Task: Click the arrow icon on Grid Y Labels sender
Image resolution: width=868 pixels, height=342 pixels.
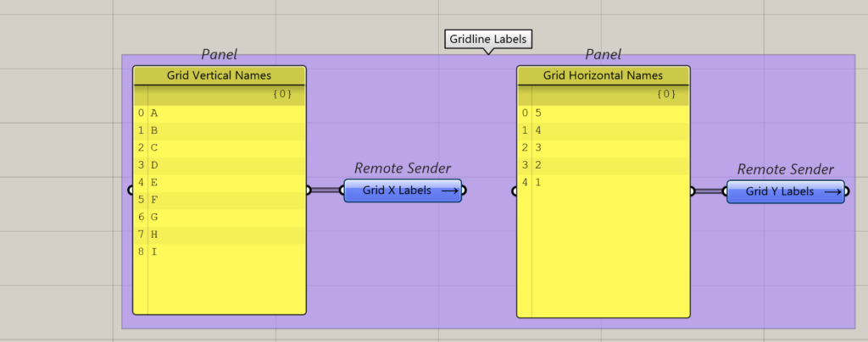Action: [x=832, y=192]
